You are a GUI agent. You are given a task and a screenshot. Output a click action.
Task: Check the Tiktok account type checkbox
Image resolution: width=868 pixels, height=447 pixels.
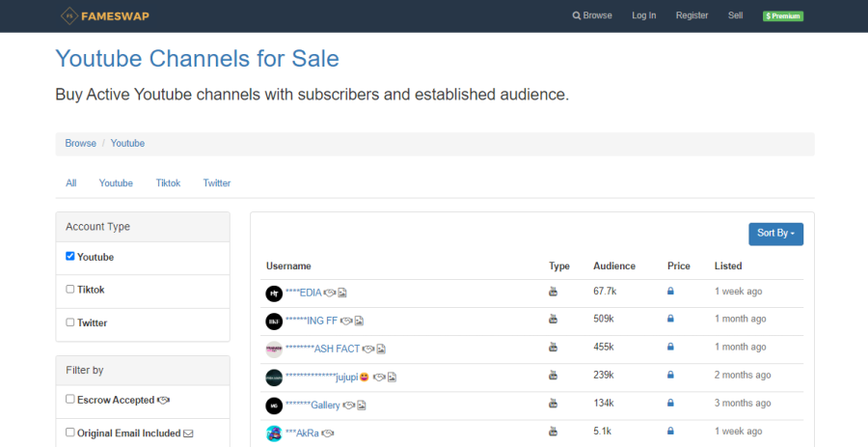click(x=69, y=289)
